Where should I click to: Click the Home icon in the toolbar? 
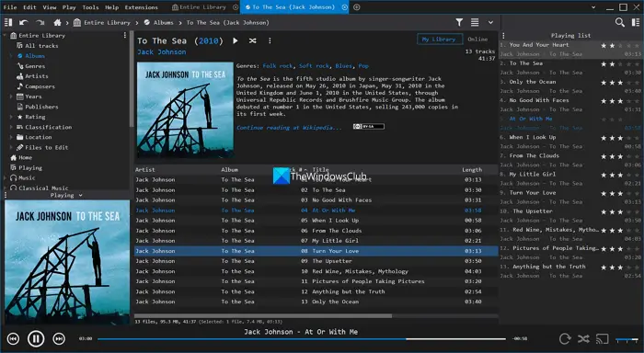(x=57, y=23)
